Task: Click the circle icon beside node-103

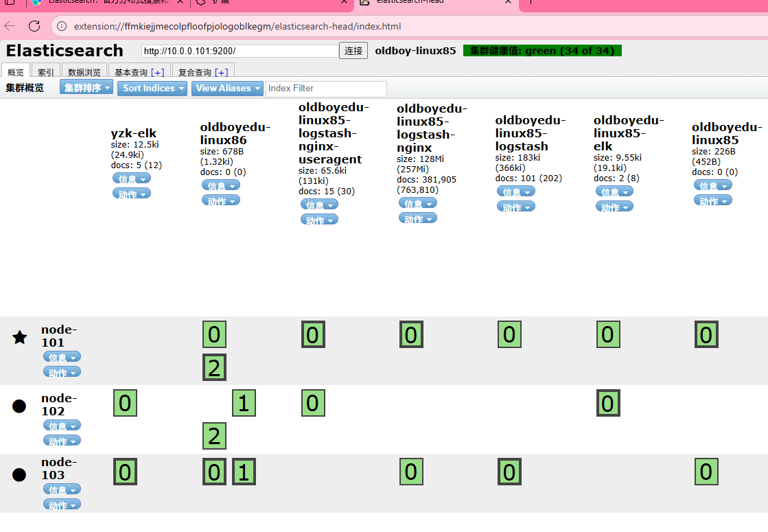Action: pyautogui.click(x=19, y=475)
